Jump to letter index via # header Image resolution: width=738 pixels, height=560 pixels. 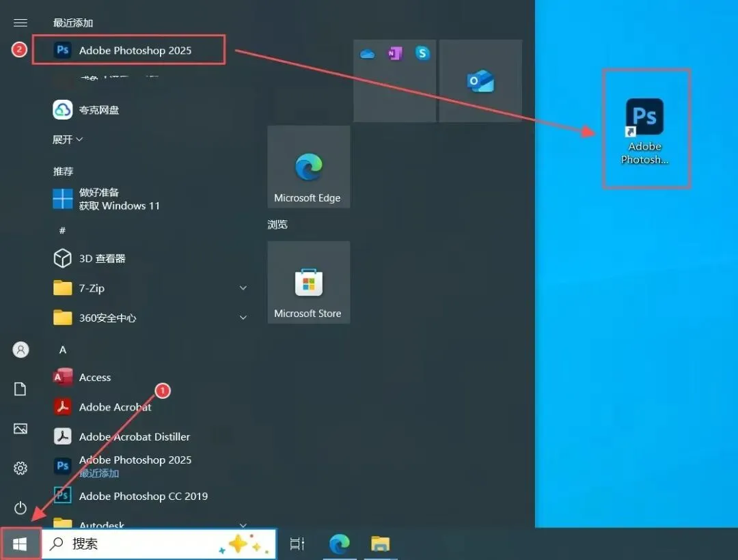(62, 230)
